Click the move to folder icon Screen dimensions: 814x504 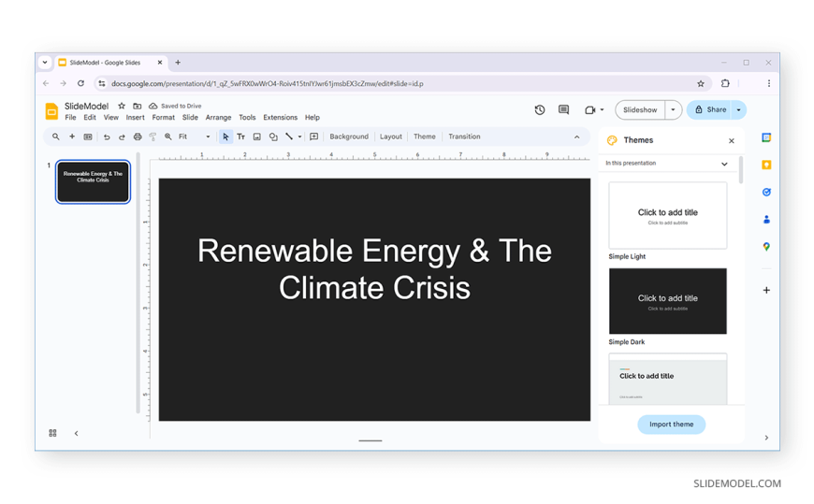pyautogui.click(x=137, y=106)
